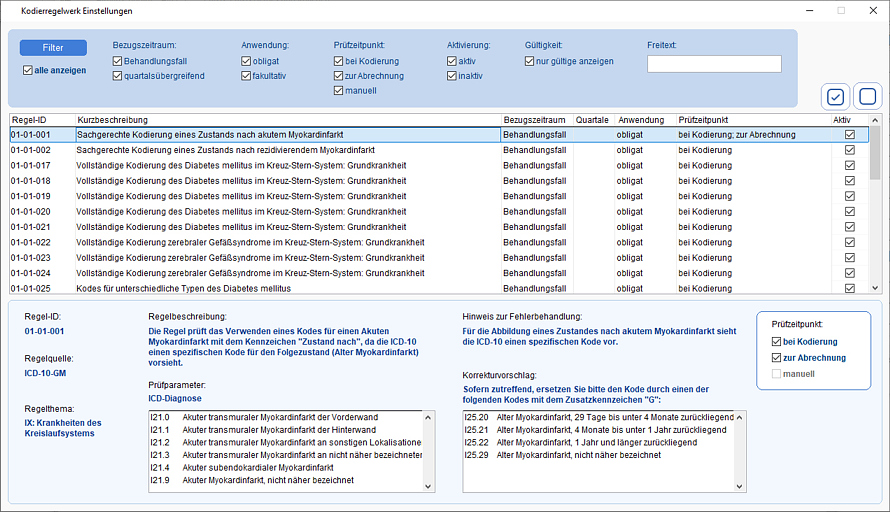Select rule row 01-01-002
Image resolution: width=890 pixels, height=512 pixels.
tap(439, 150)
